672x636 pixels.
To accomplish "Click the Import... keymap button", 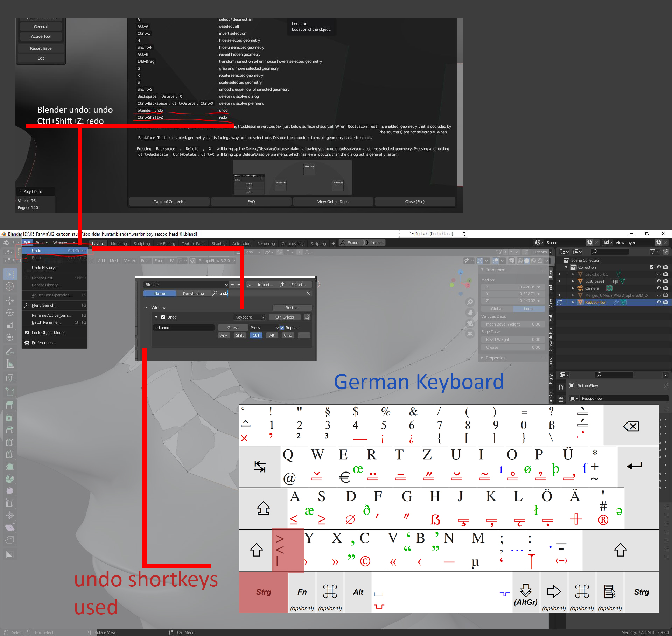I will pyautogui.click(x=262, y=285).
